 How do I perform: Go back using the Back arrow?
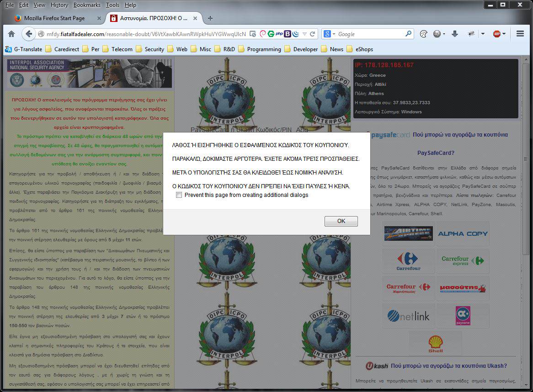point(29,34)
